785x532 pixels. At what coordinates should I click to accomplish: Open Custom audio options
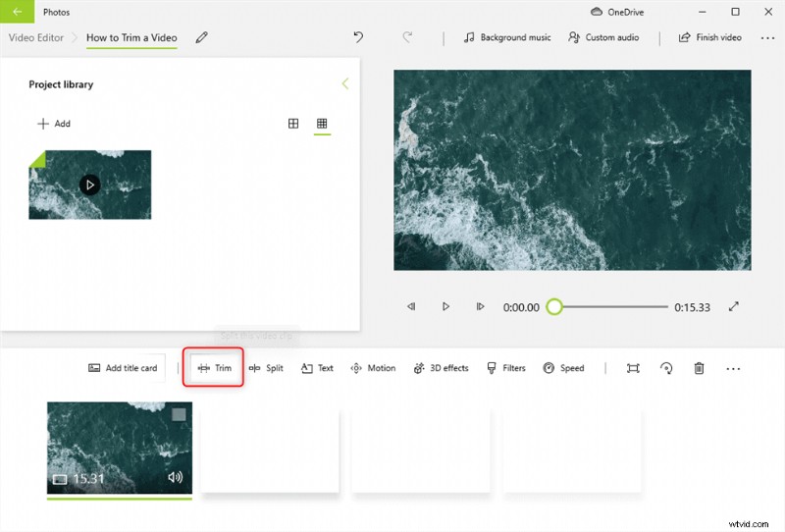pyautogui.click(x=603, y=37)
